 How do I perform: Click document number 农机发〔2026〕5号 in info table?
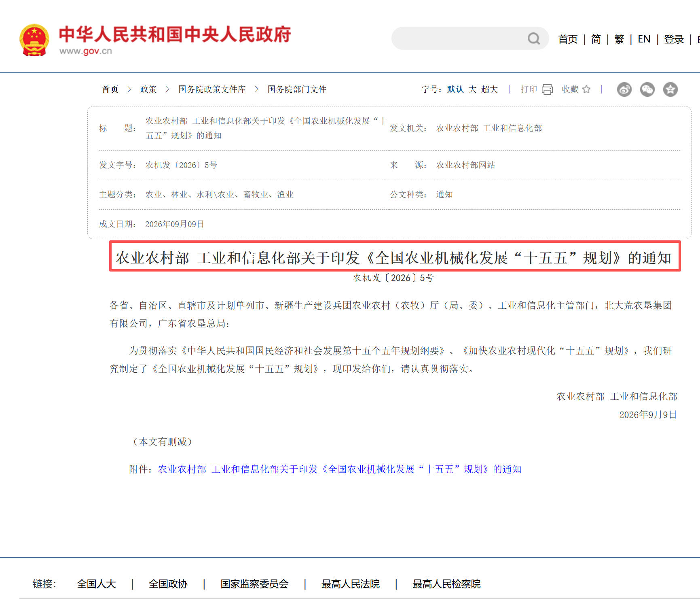181,165
